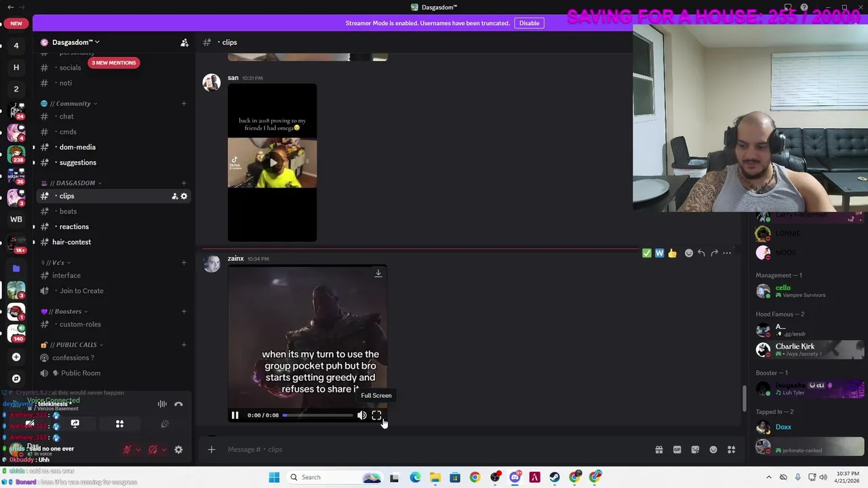The width and height of the screenshot is (868, 488).
Task: Collapse the DASGASDOM category
Action: (x=71, y=183)
